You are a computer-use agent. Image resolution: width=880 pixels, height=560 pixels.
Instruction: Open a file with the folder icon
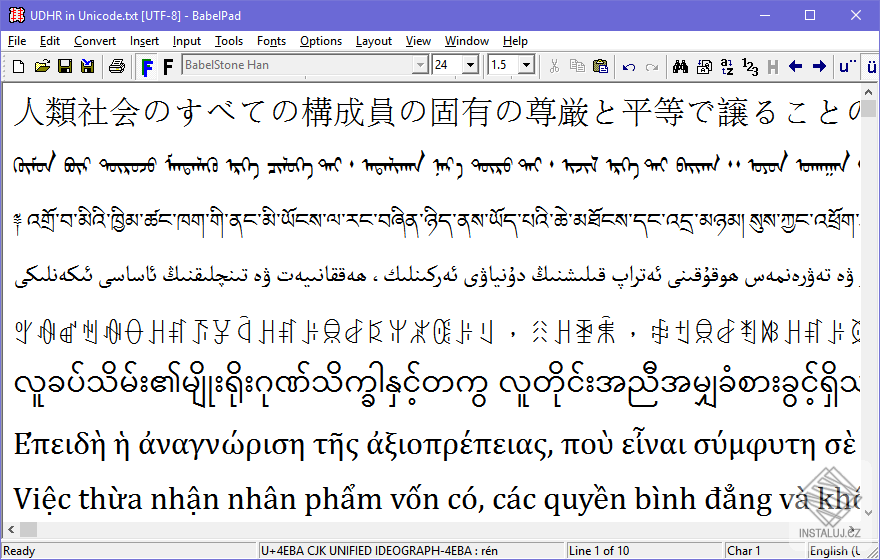(x=41, y=66)
